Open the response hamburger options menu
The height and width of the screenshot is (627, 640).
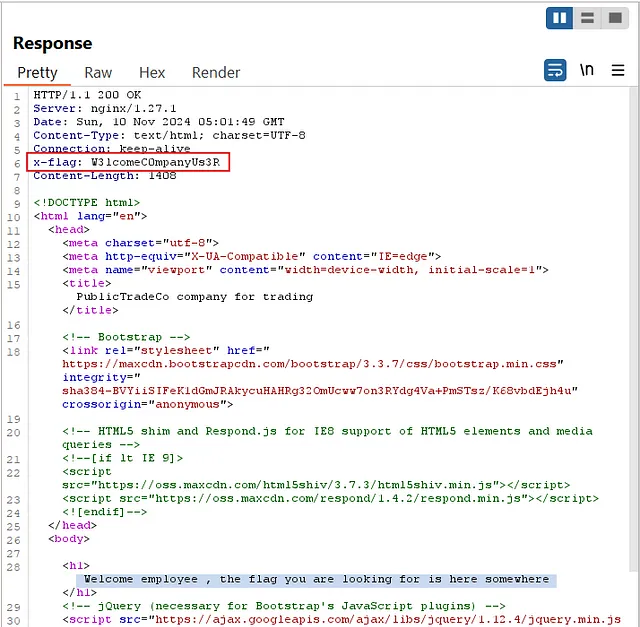618,70
